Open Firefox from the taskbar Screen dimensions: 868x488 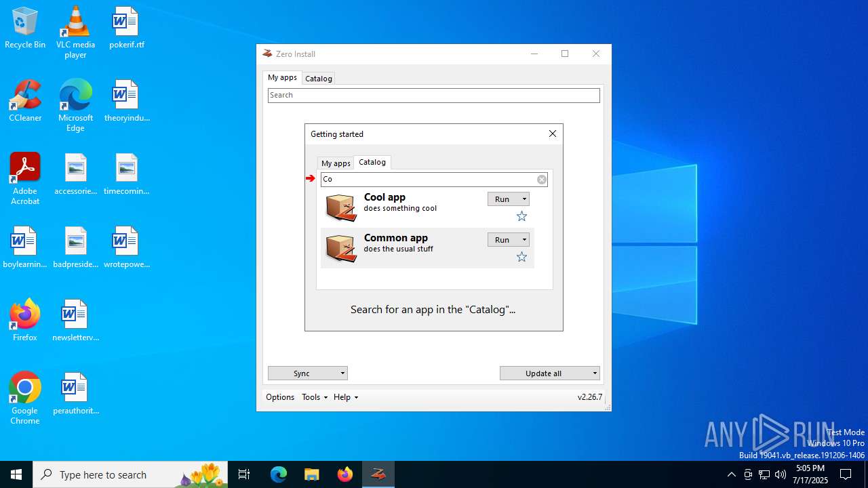point(344,474)
